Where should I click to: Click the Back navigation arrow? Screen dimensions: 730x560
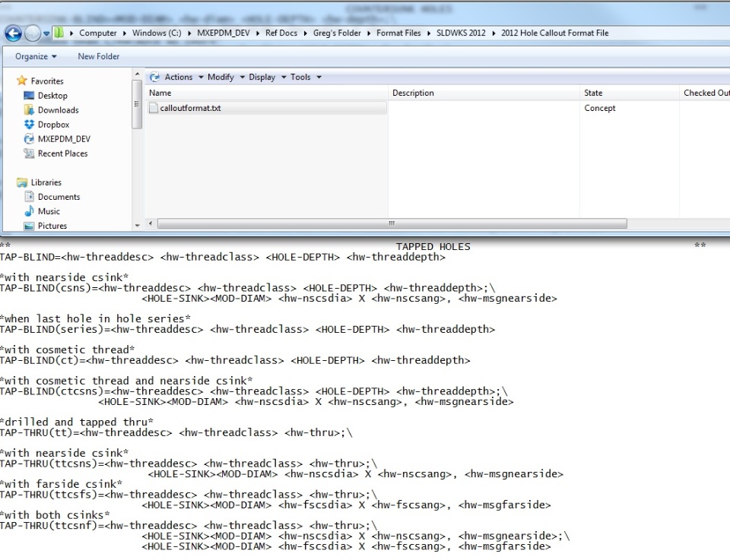pyautogui.click(x=13, y=33)
